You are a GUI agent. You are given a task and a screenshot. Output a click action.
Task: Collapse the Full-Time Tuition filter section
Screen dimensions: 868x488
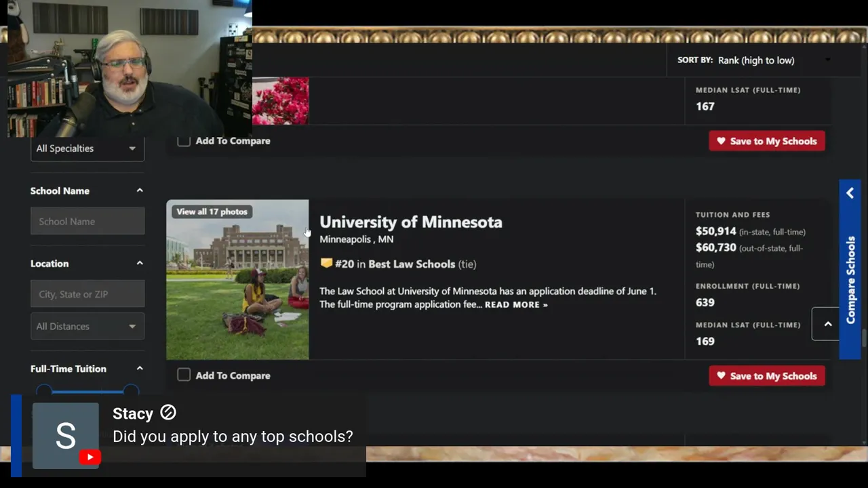point(140,368)
